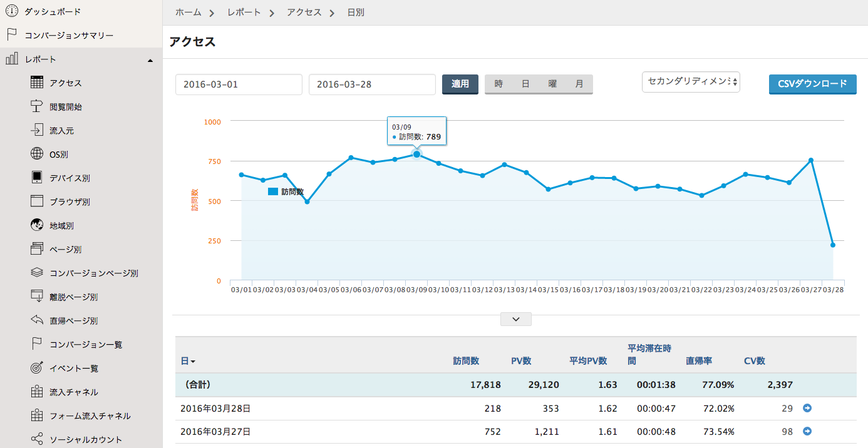
Task: Select the OS別 globe icon
Action: coord(37,154)
